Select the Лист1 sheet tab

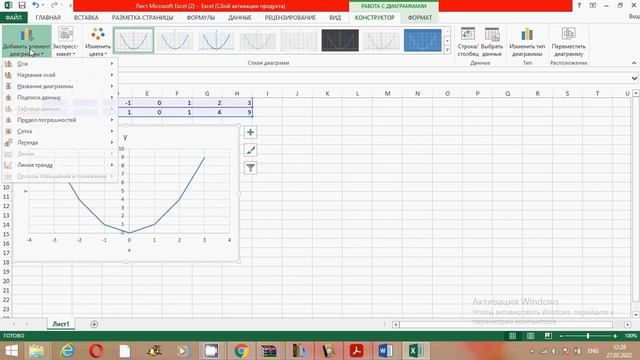pos(61,324)
